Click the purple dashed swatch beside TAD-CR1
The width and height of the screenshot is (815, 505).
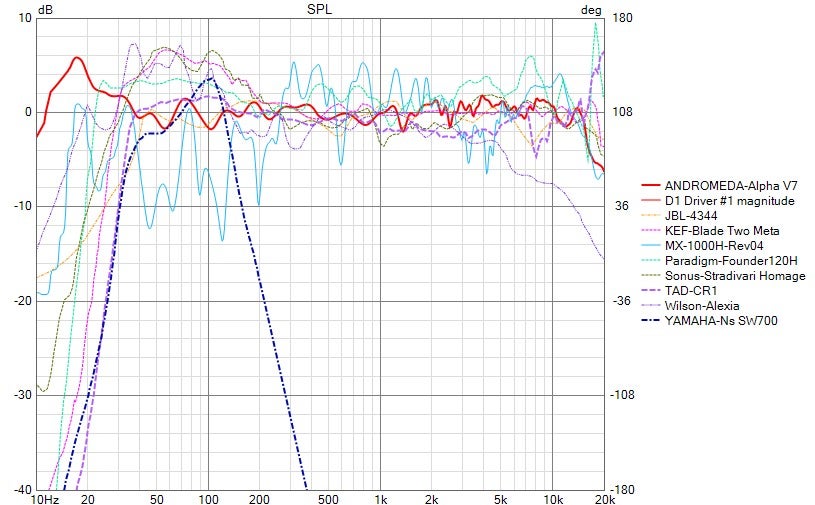click(652, 291)
